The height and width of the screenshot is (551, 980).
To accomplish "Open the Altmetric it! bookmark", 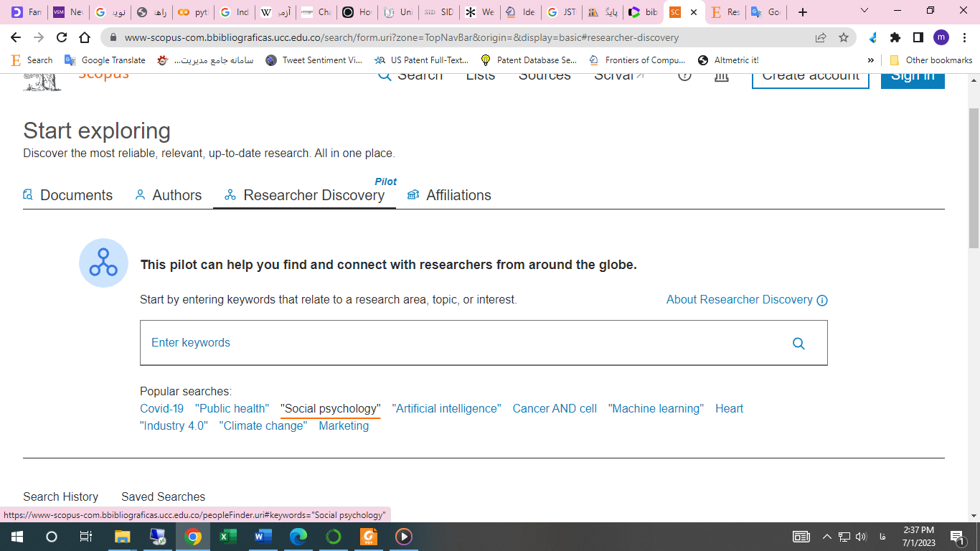I will pos(728,60).
